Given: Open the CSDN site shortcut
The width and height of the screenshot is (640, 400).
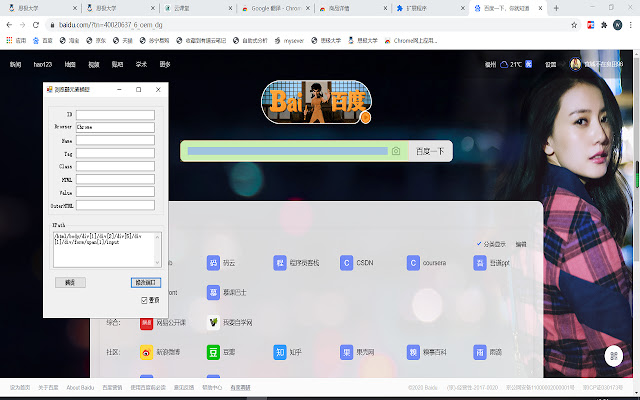Looking at the screenshot, I should (357, 263).
